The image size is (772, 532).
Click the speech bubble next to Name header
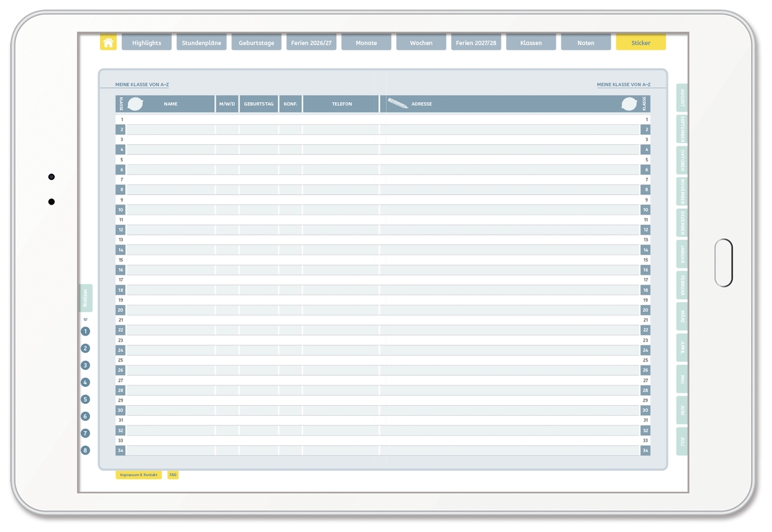[135, 104]
